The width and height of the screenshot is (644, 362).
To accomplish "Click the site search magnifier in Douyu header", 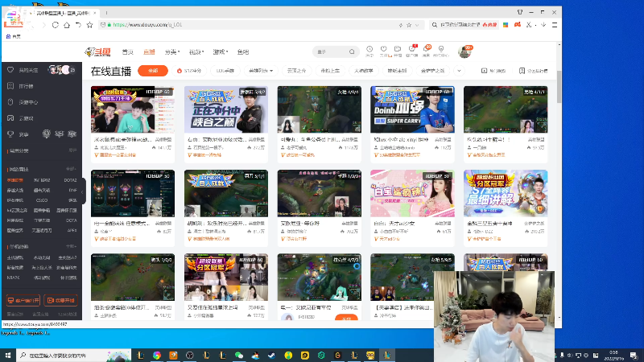I will coord(352,51).
